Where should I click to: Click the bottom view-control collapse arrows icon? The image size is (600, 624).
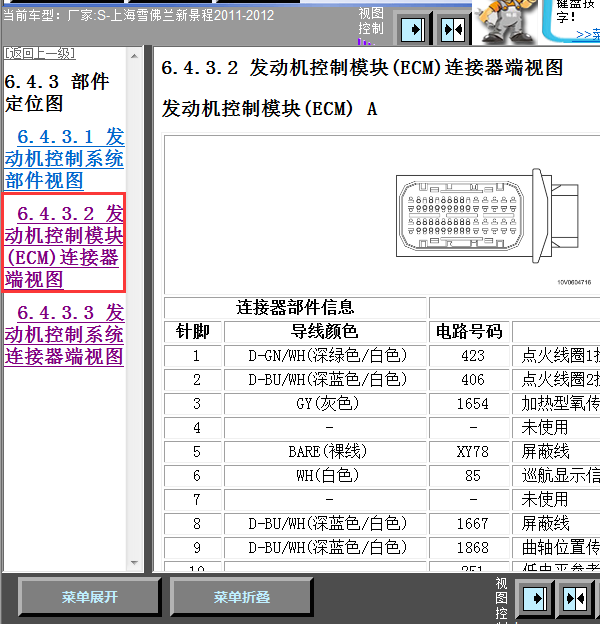point(575,598)
